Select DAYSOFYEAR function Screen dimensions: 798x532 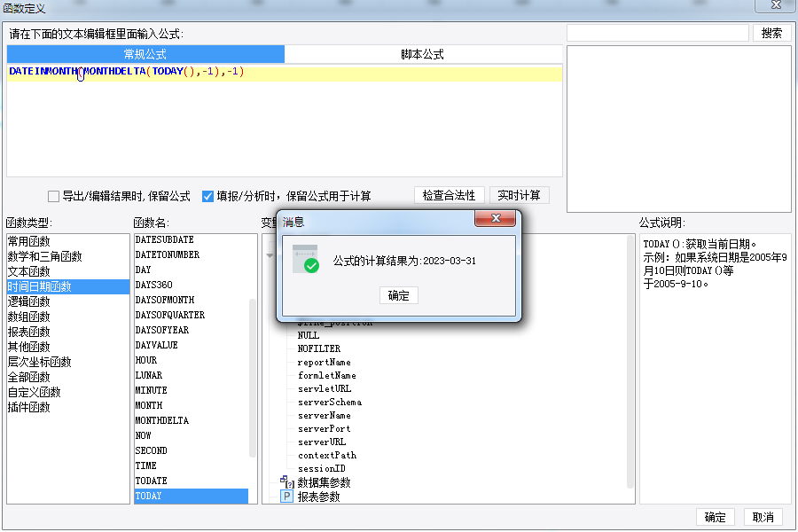192,330
